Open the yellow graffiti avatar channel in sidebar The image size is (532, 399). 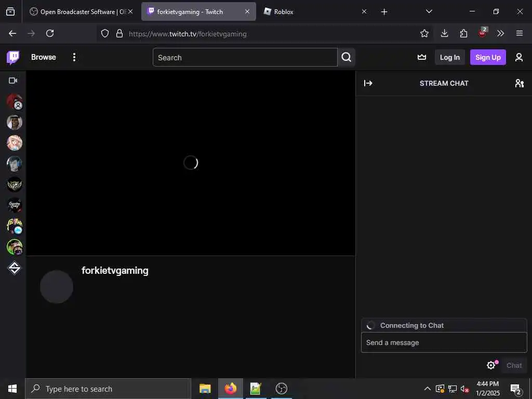(15, 227)
